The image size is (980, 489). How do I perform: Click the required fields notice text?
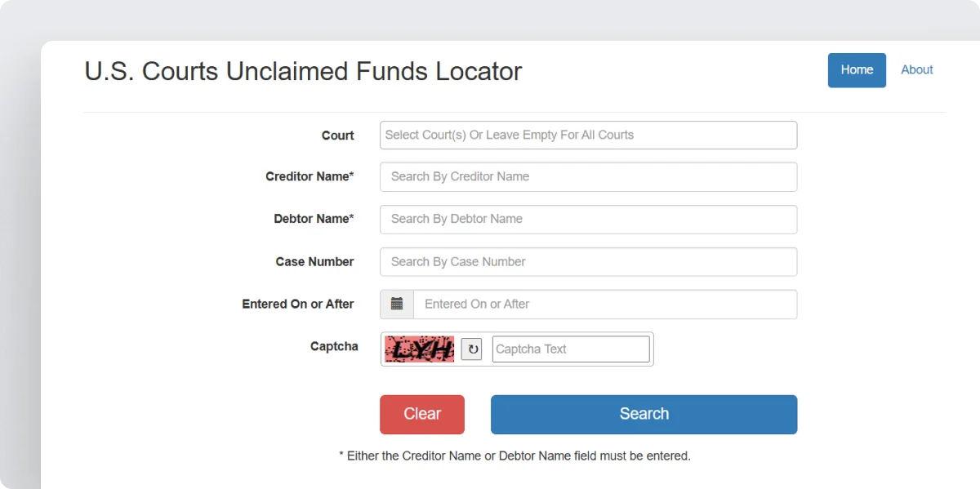[x=514, y=456]
